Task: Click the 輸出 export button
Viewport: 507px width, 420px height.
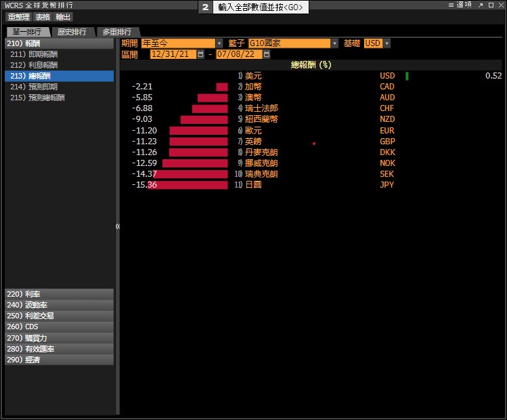Action: (63, 17)
